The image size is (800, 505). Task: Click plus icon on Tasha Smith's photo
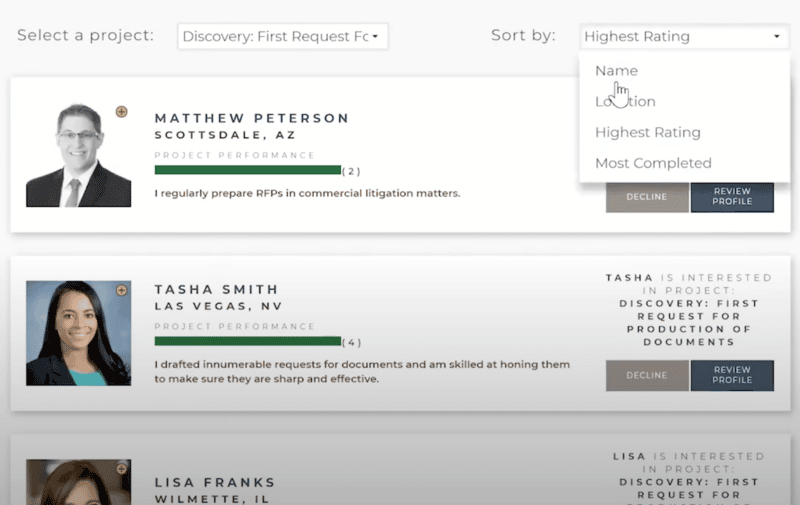(121, 290)
